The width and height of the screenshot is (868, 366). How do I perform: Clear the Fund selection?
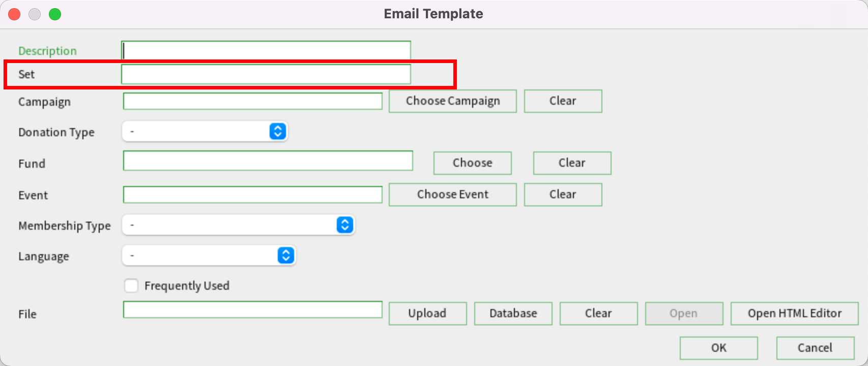(x=571, y=163)
